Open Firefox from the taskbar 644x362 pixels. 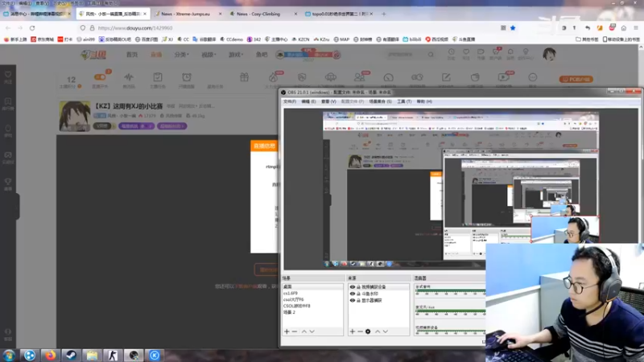pyautogui.click(x=51, y=355)
